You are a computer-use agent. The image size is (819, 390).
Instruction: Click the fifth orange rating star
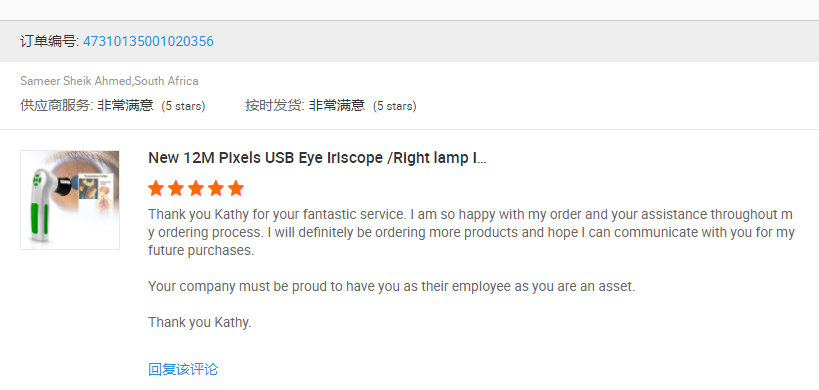pos(236,188)
